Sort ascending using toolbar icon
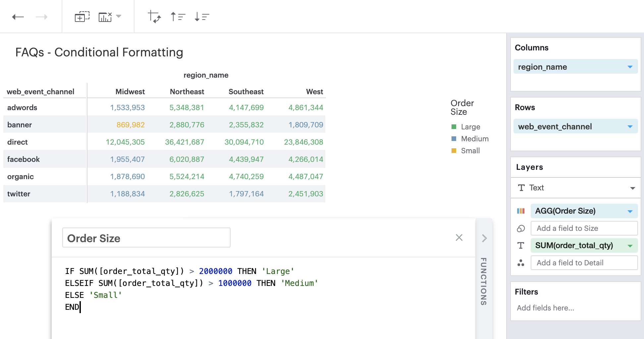The height and width of the screenshot is (339, 644). 178,17
